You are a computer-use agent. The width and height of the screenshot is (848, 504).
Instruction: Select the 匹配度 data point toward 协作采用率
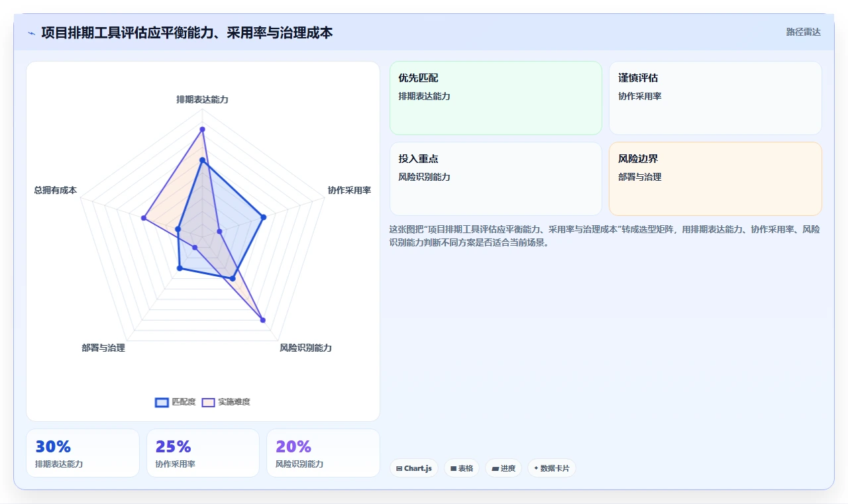pos(263,217)
